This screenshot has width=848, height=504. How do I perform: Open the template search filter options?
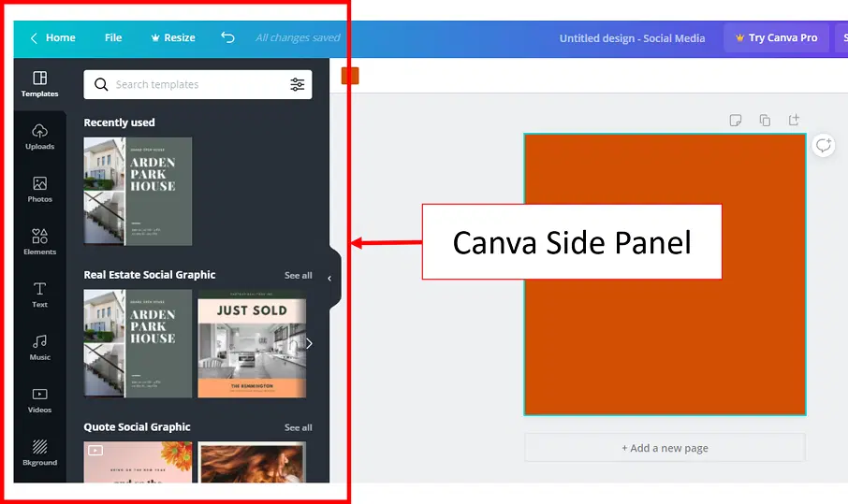click(x=297, y=84)
